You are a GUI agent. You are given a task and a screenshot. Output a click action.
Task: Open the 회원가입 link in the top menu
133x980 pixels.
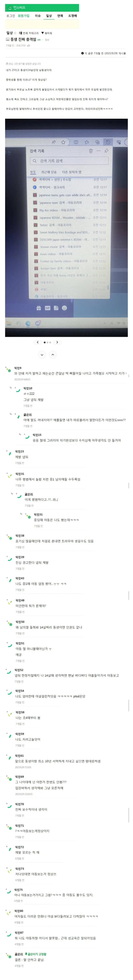point(24,16)
